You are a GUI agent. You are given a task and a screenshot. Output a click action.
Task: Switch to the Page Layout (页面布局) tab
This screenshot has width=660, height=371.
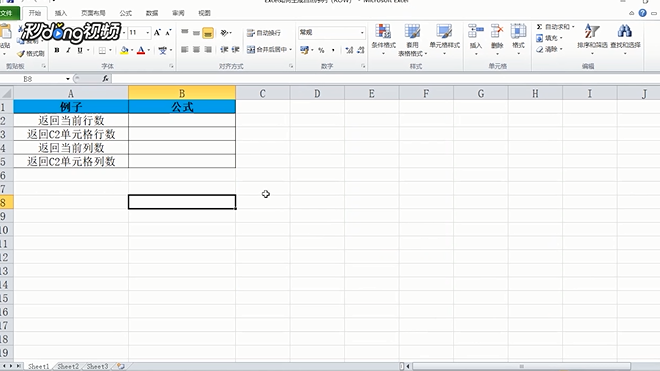pyautogui.click(x=93, y=13)
